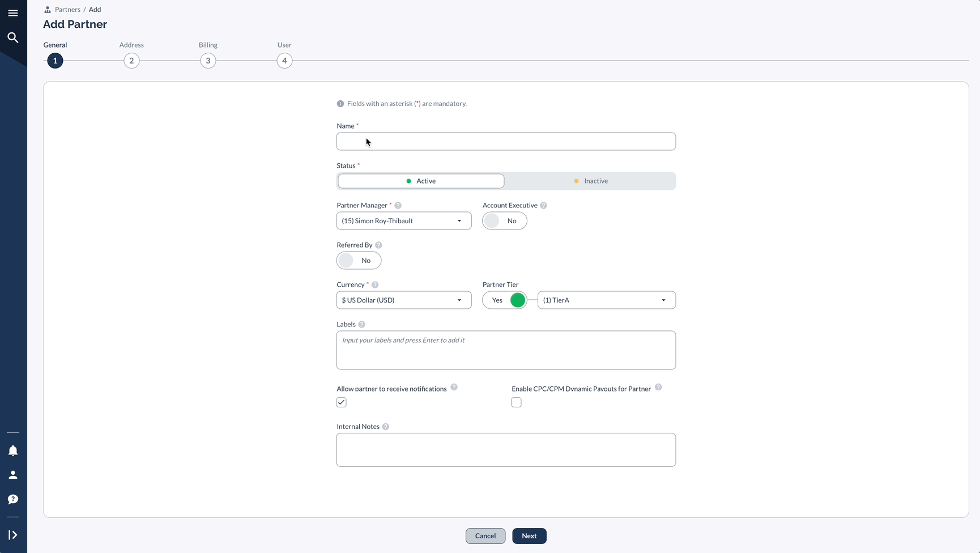
Task: Show help tooltip for Labels
Action: click(361, 325)
